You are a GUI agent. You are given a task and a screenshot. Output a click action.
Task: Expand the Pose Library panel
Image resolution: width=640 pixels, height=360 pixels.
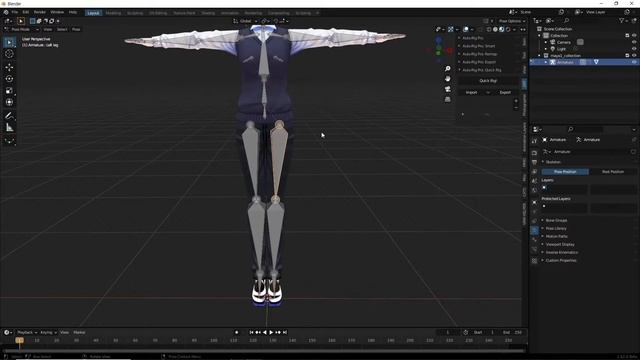tap(556, 229)
